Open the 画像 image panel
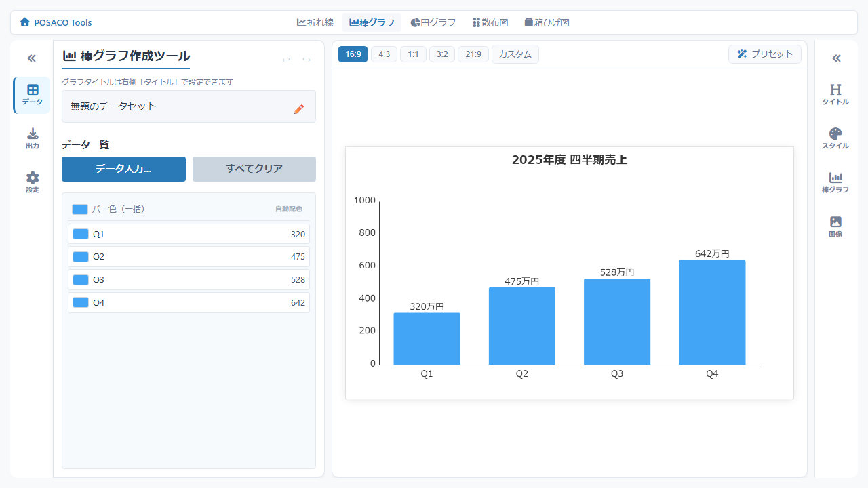The image size is (868, 488). pyautogui.click(x=835, y=227)
